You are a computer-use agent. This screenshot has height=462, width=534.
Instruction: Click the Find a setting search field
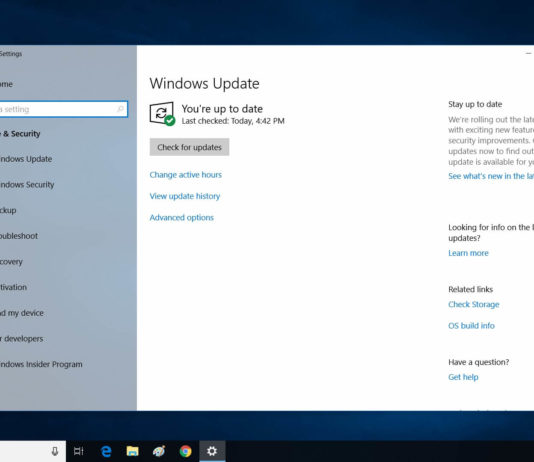(63, 109)
